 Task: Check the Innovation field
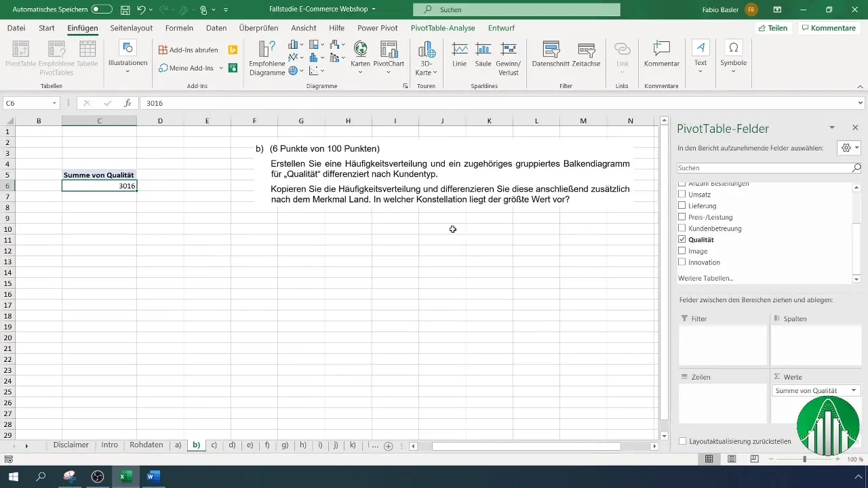click(x=682, y=262)
